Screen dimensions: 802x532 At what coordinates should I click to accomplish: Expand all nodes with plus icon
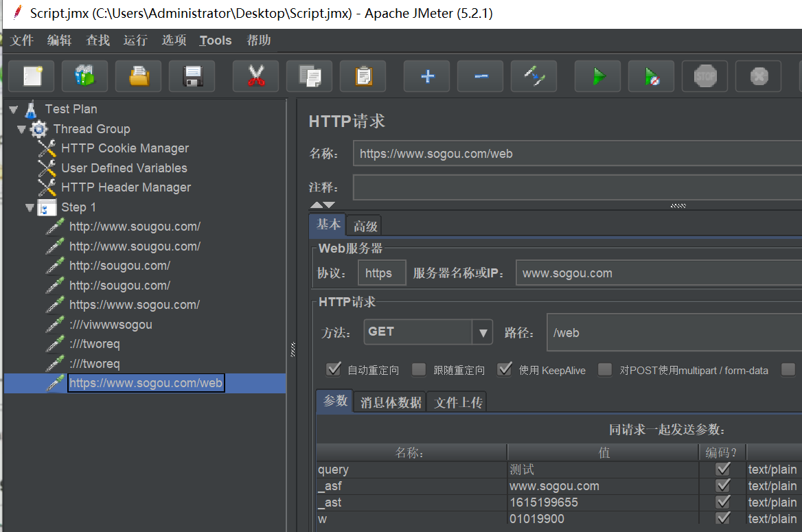pos(427,76)
